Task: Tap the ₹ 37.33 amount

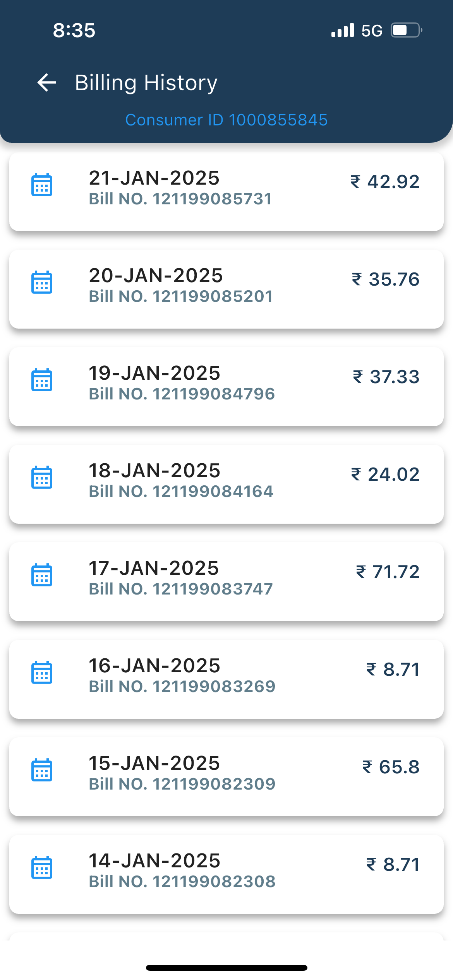Action: coord(386,377)
